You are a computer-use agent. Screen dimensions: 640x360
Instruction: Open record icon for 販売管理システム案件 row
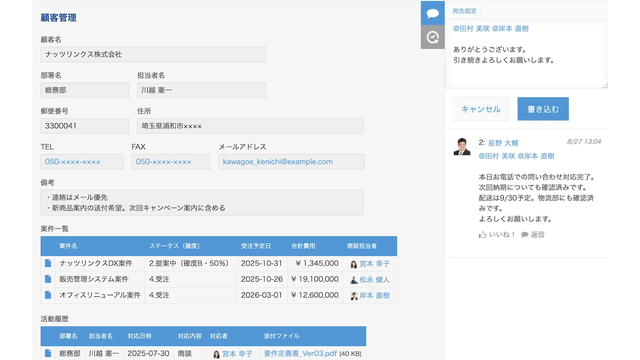(48, 279)
